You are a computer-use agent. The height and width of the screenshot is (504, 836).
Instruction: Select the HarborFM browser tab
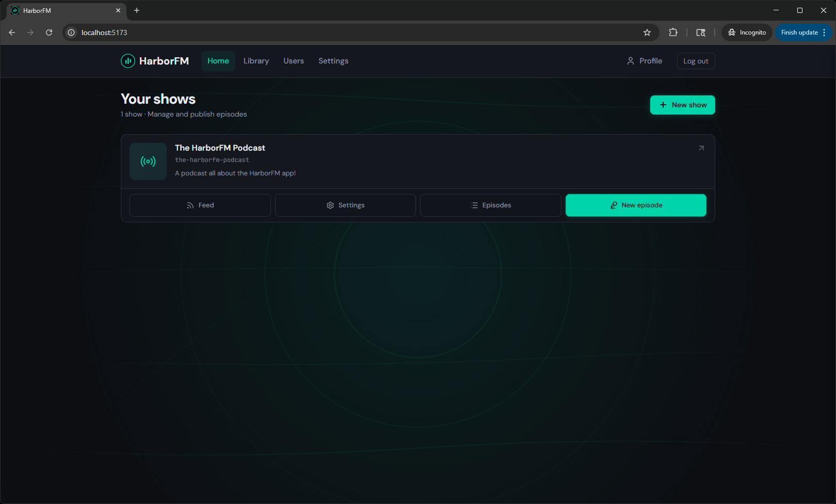point(66,10)
